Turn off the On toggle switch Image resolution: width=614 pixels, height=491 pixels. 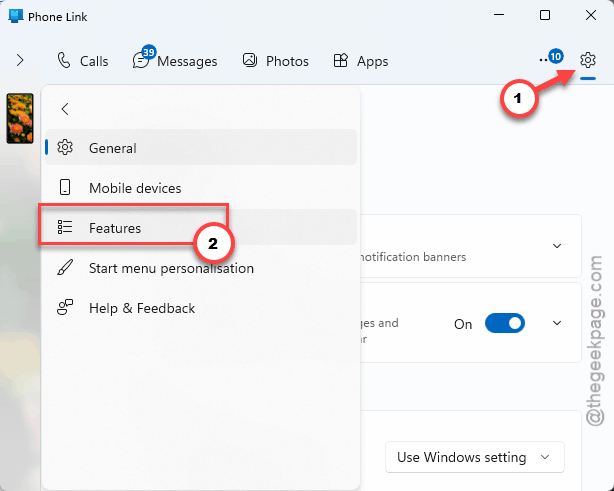(x=505, y=323)
